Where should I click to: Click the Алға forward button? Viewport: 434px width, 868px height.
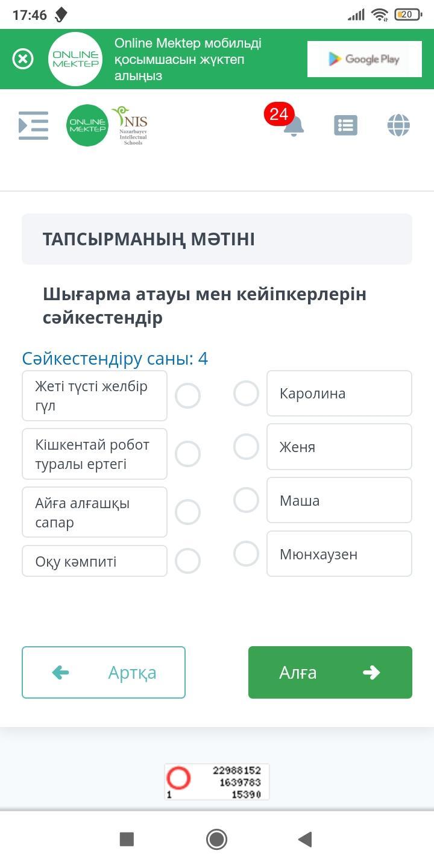(x=330, y=672)
